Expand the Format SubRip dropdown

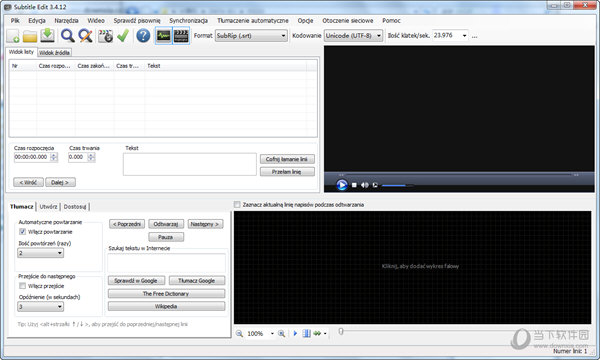[x=251, y=36]
